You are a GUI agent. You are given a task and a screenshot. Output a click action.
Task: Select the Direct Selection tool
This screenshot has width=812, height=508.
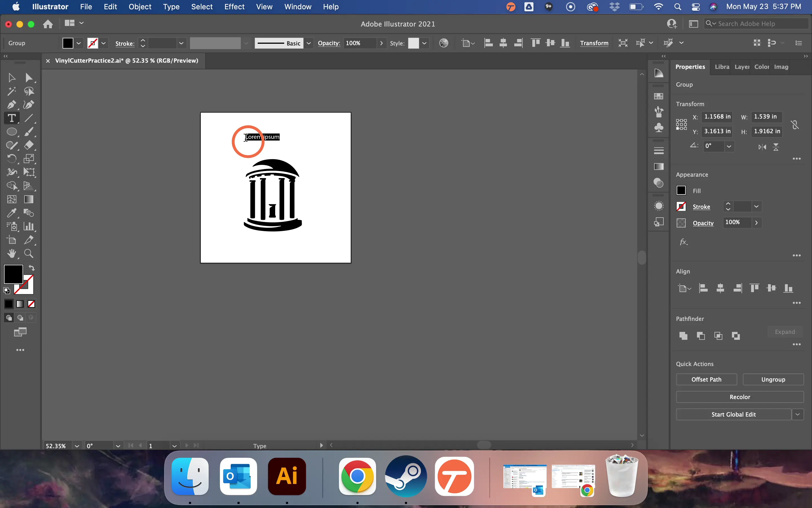tap(29, 78)
